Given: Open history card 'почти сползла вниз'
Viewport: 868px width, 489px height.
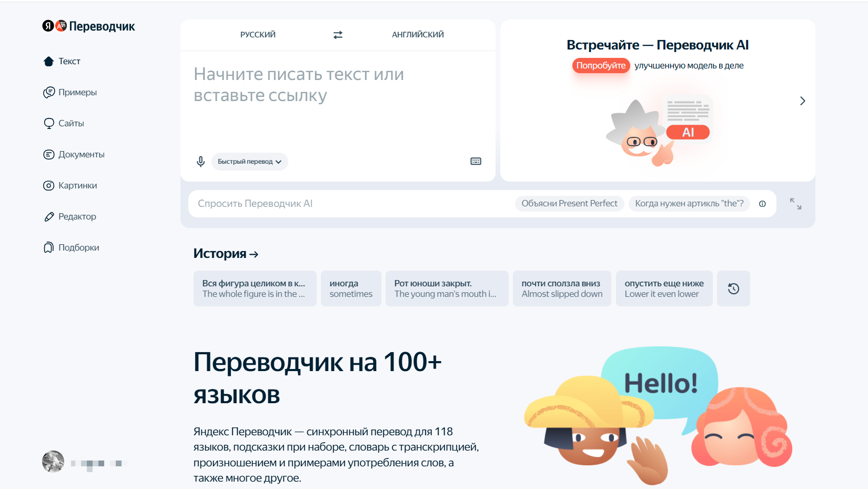Looking at the screenshot, I should pos(562,288).
